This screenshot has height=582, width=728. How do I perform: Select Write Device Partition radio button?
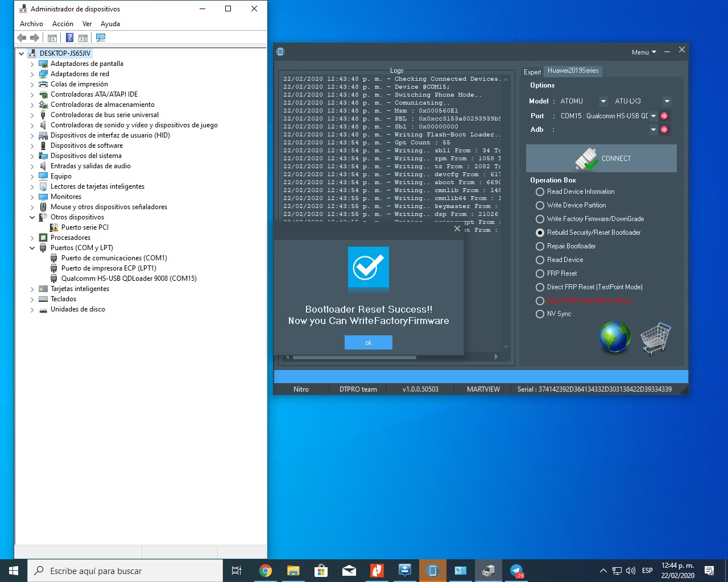540,205
